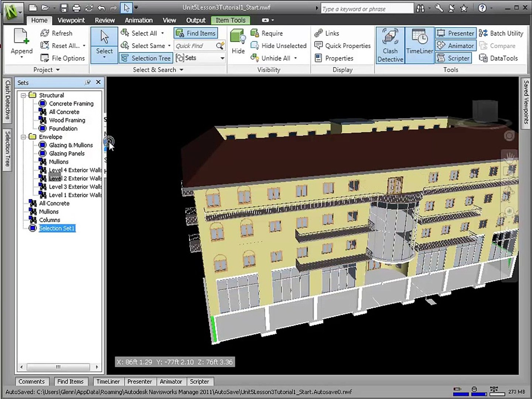This screenshot has height=399, width=532.
Task: Open Quick Properties display
Action: pyautogui.click(x=342, y=46)
